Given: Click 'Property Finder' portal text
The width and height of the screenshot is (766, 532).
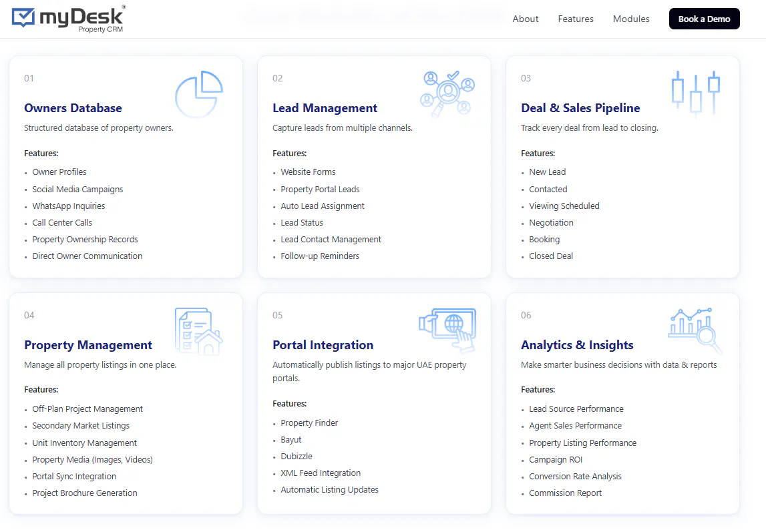Looking at the screenshot, I should [x=309, y=423].
